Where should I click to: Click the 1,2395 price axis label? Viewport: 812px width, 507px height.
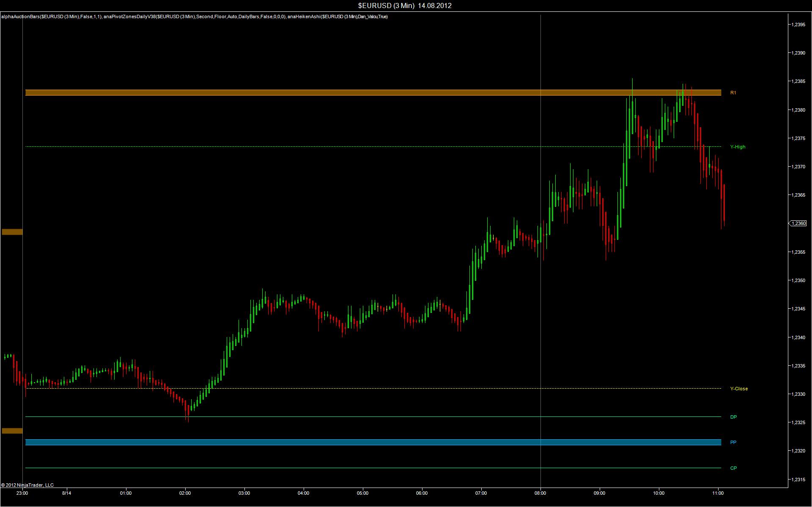point(798,25)
